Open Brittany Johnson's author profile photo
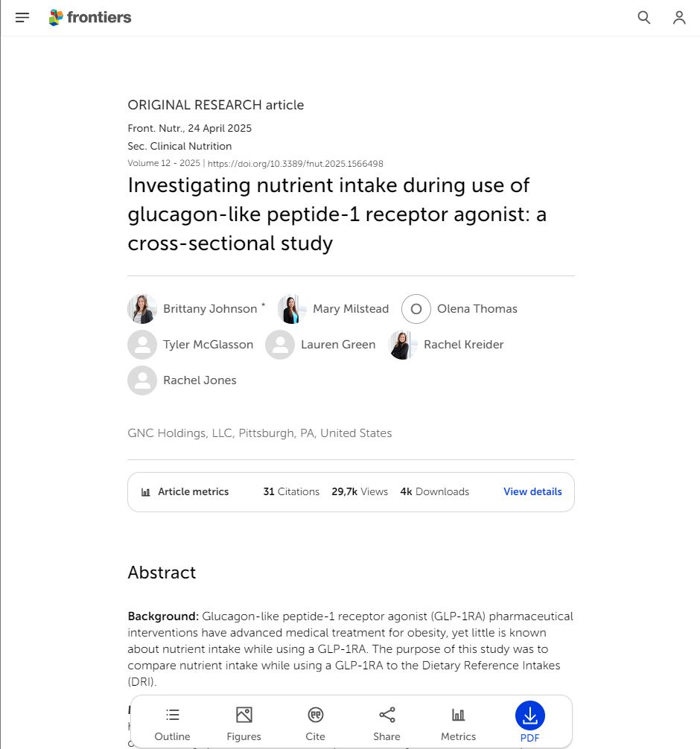The height and width of the screenshot is (749, 700). click(142, 309)
